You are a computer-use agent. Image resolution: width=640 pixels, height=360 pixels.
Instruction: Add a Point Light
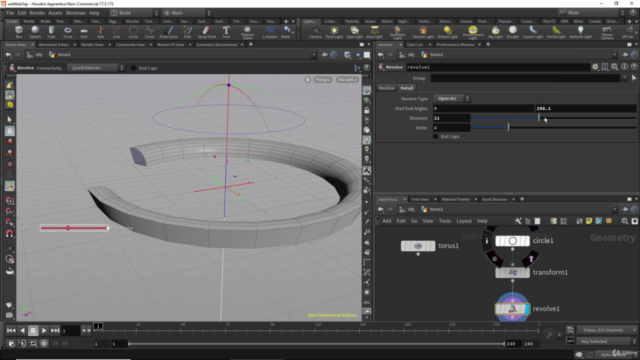click(x=334, y=32)
